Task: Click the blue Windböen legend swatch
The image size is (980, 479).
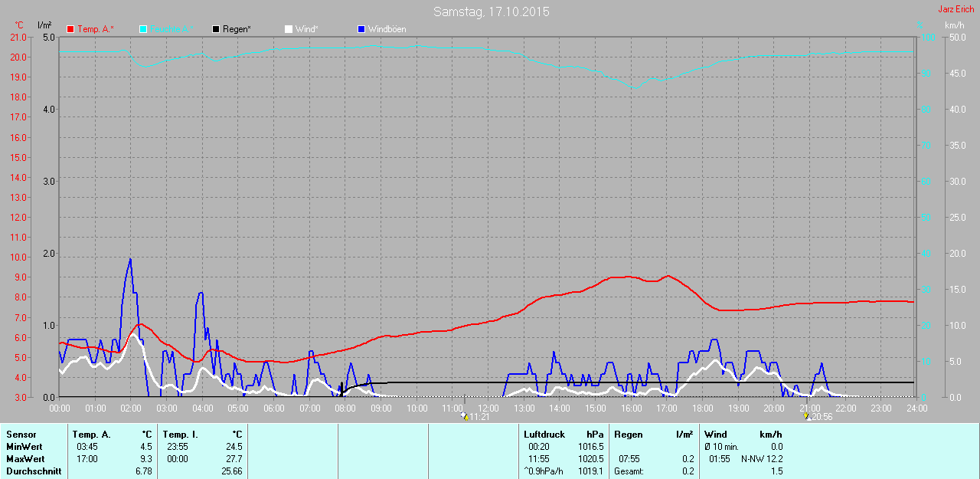Action: pyautogui.click(x=361, y=29)
